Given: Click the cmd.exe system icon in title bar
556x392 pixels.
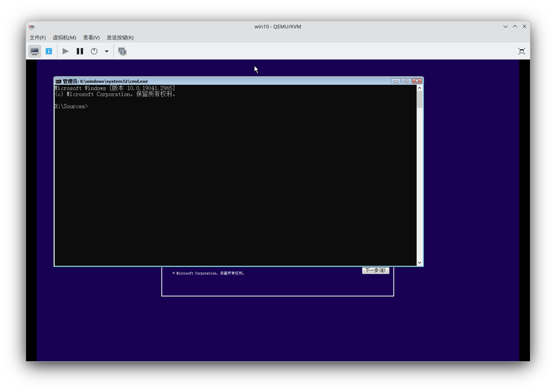Looking at the screenshot, I should (x=58, y=81).
